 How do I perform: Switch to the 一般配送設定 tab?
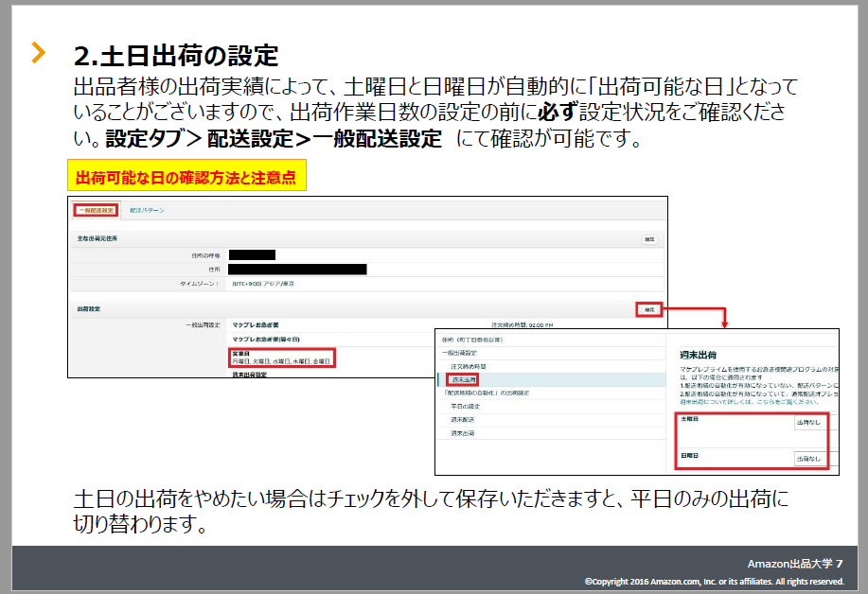click(95, 209)
